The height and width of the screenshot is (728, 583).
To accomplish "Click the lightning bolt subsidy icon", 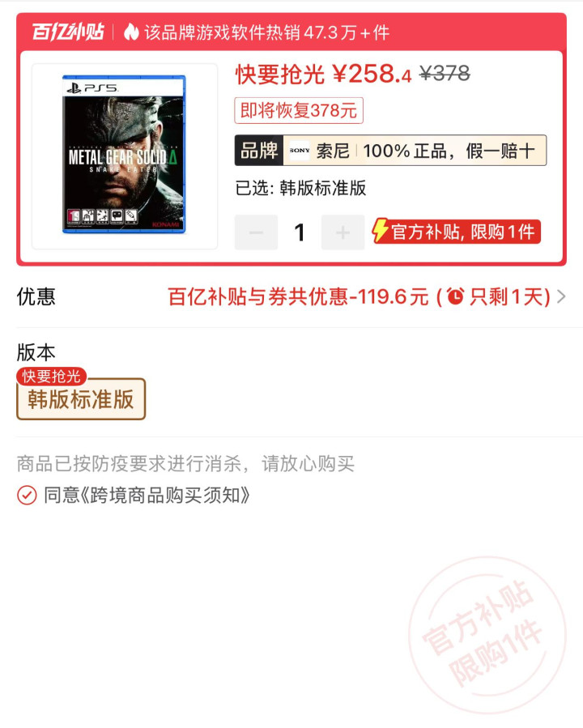I will pos(380,231).
